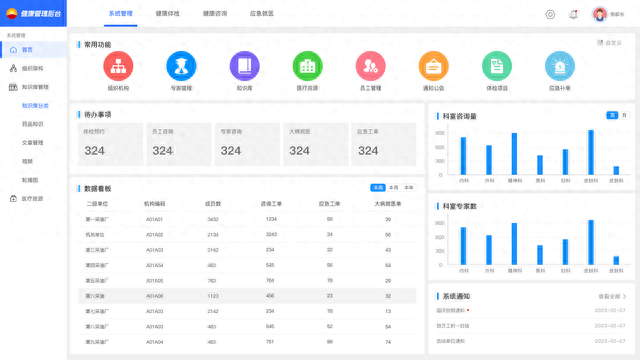This screenshot has width=640, height=360.
Task: Open the 致员工的一封信 notice
Action: pyautogui.click(x=453, y=326)
